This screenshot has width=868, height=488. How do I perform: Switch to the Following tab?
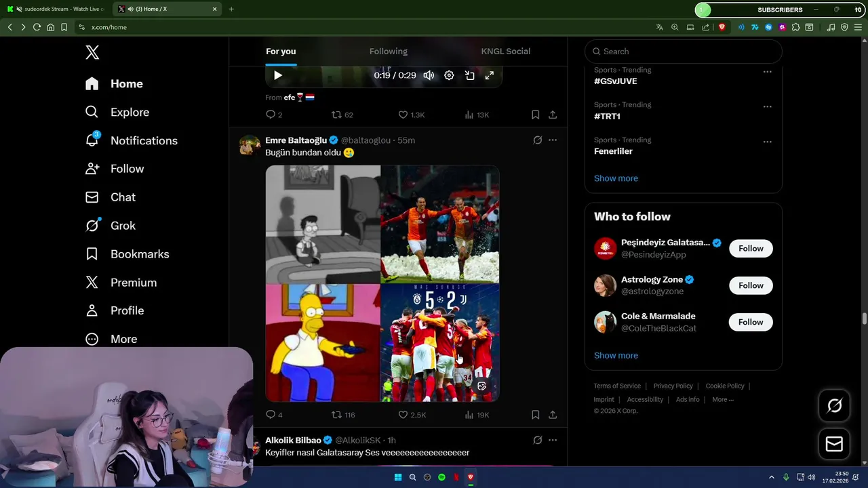point(389,52)
